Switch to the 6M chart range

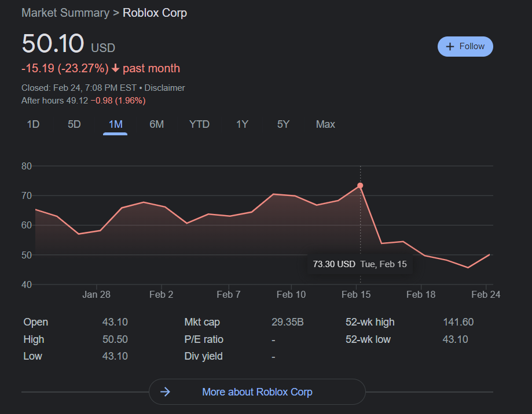click(157, 124)
